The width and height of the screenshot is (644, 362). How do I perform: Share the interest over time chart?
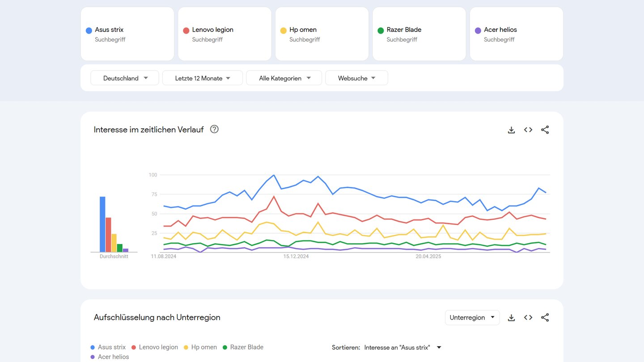coord(545,130)
